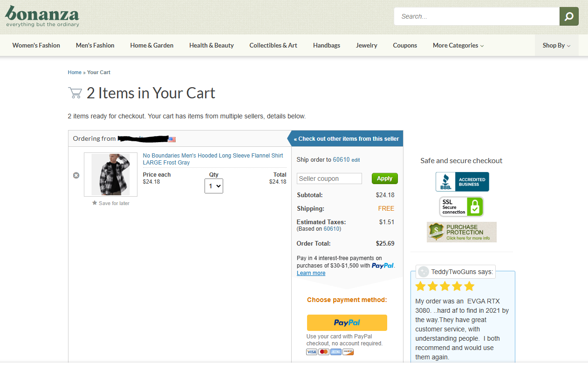Expand the More Categories menu
588x371 pixels.
(x=458, y=45)
